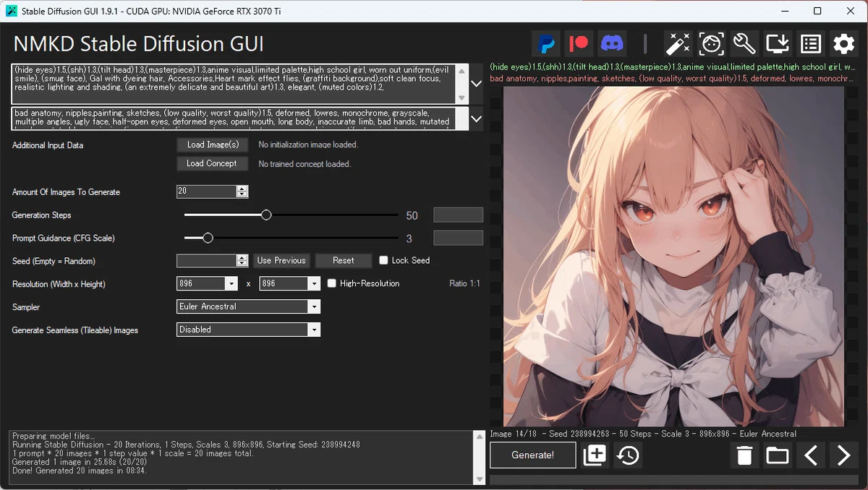Open the face restoration settings icon
The width and height of the screenshot is (868, 490).
click(712, 44)
